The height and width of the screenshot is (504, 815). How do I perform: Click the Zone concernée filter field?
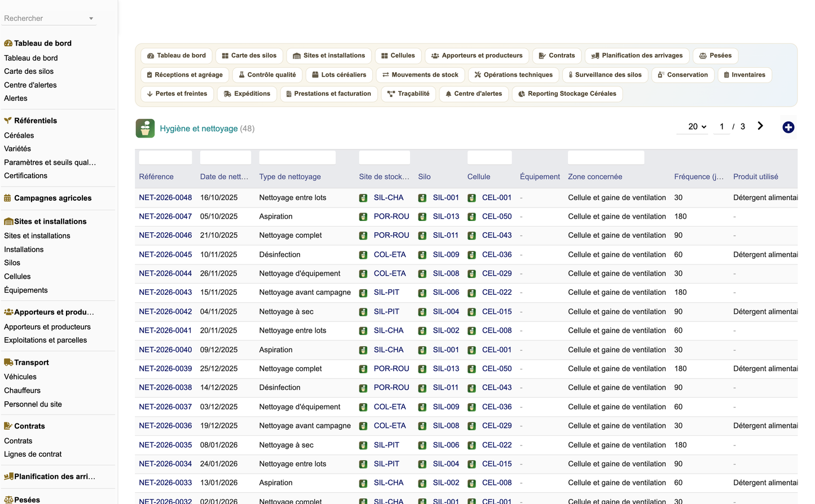[x=606, y=157]
